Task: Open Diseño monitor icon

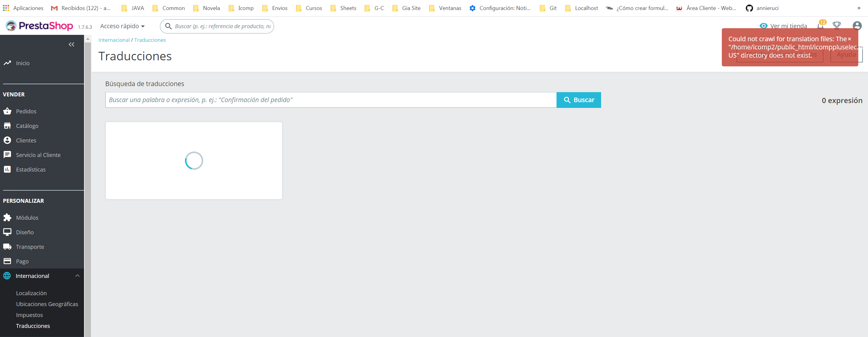Action: click(7, 232)
